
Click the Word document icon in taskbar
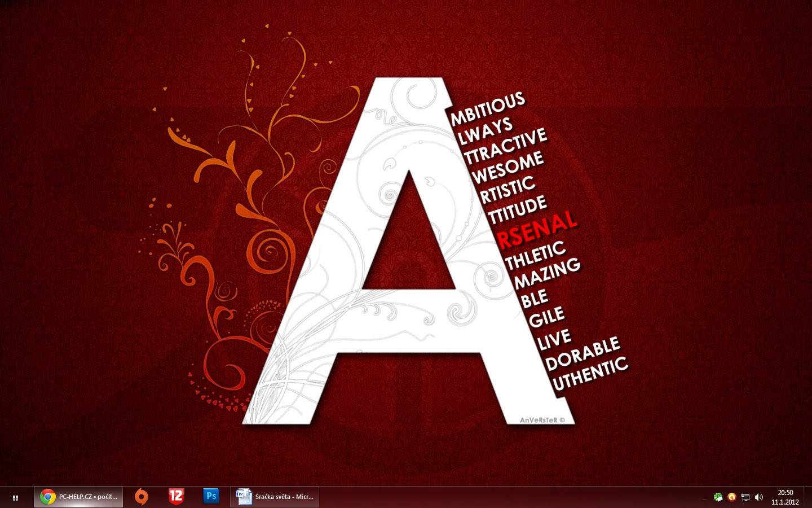pos(244,497)
